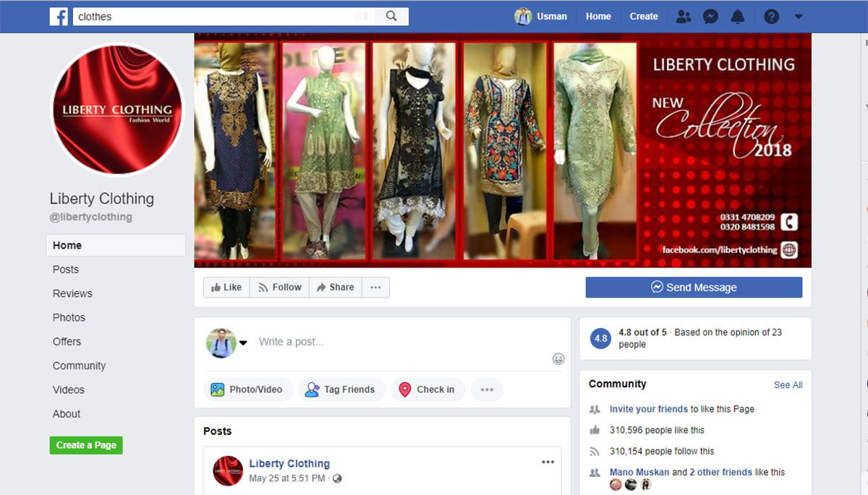The image size is (868, 495).
Task: Click the 4.8 rating badge
Action: [x=601, y=338]
